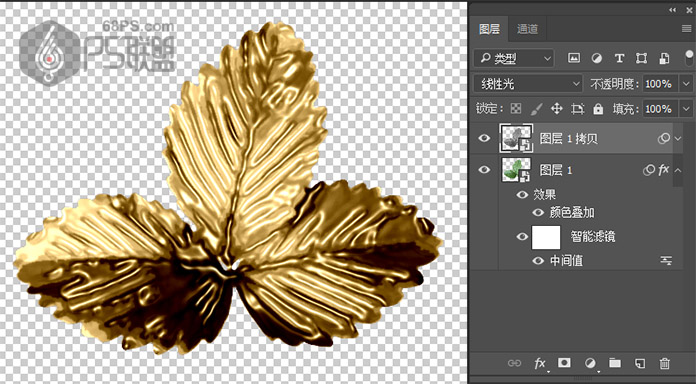Click the 智能滤镜 label
Image resolution: width=696 pixels, height=384 pixels.
pos(593,237)
